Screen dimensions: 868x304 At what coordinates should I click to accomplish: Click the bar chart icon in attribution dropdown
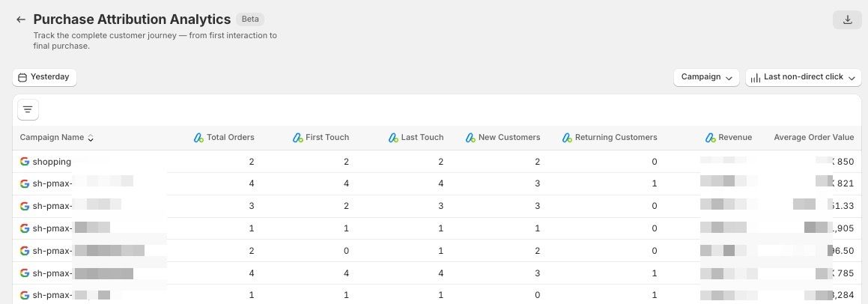coord(756,78)
